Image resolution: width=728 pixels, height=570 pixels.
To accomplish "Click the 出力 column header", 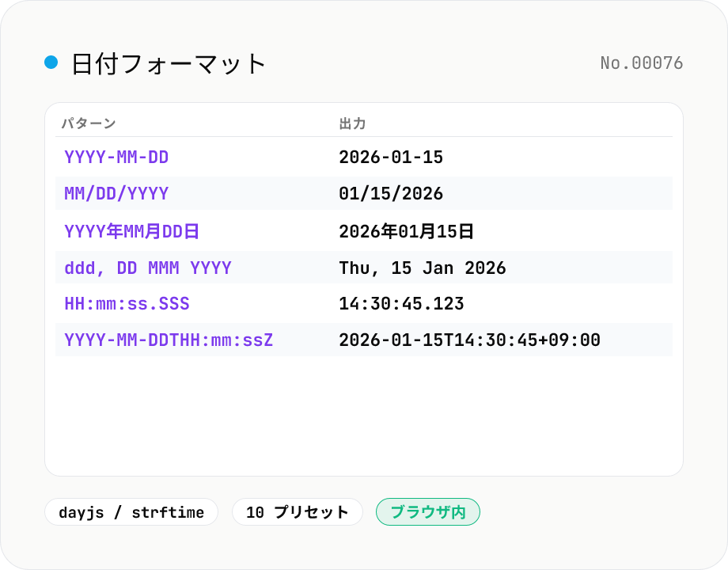I will (x=352, y=123).
